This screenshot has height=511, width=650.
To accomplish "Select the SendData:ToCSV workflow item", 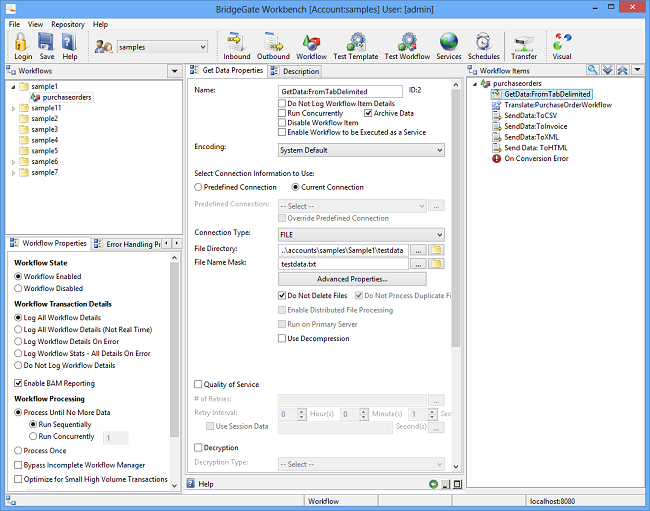I will pyautogui.click(x=525, y=116).
